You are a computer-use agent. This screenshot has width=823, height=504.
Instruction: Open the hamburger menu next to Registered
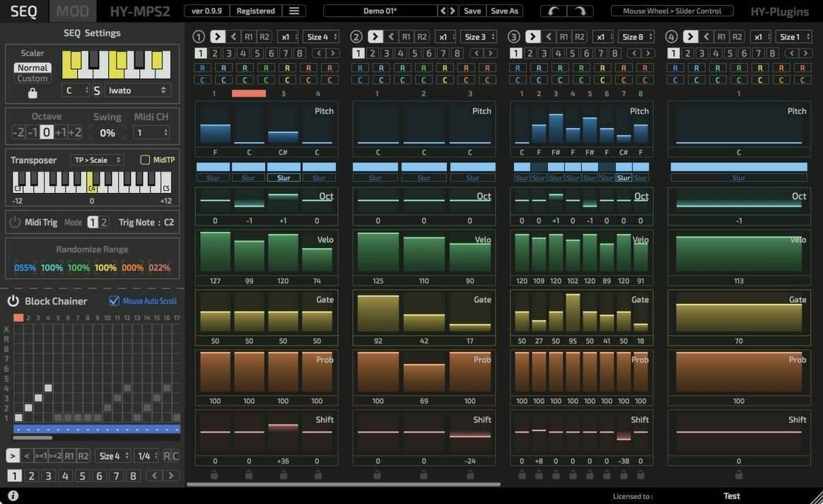pyautogui.click(x=294, y=11)
